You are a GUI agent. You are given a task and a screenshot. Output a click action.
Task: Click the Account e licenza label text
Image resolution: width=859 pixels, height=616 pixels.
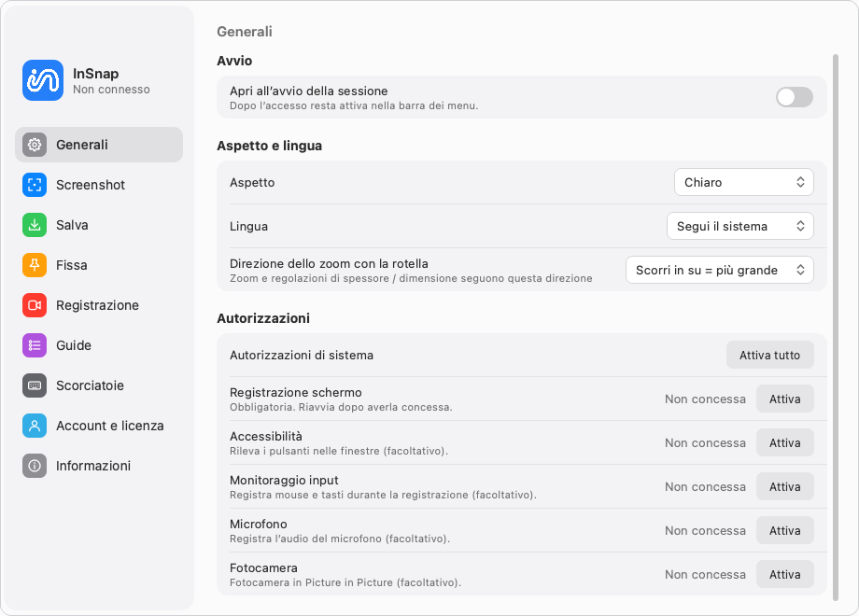[109, 426]
